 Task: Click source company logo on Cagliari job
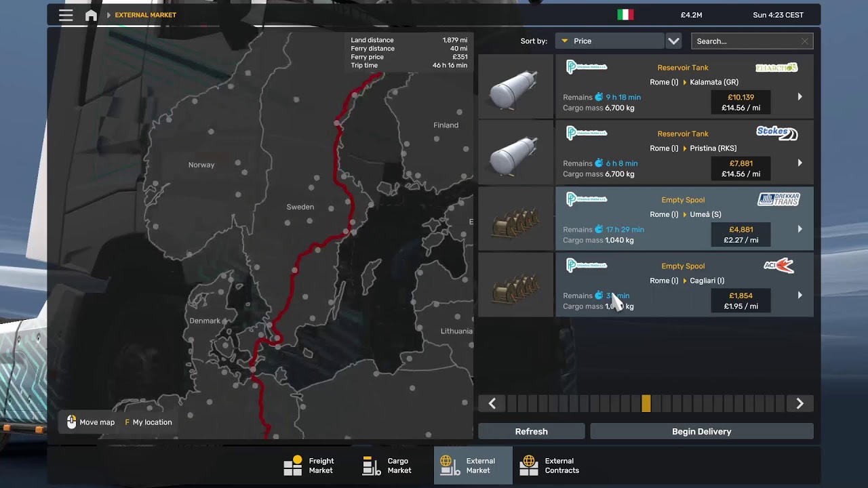pyautogui.click(x=587, y=265)
